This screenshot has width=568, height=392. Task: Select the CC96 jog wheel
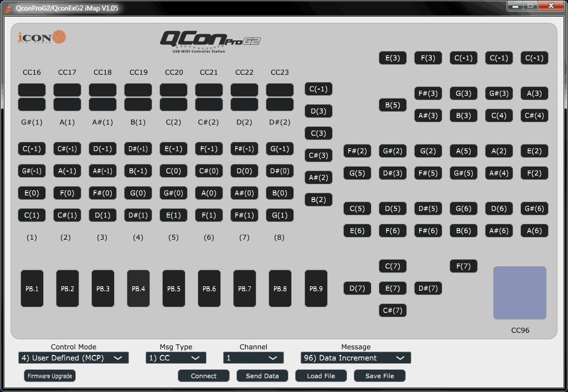pos(519,292)
